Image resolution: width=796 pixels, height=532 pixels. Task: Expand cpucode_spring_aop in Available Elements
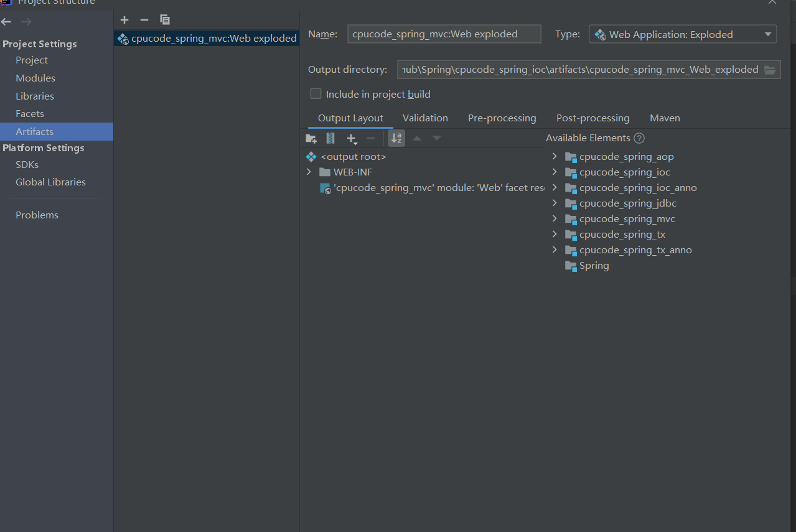[555, 156]
